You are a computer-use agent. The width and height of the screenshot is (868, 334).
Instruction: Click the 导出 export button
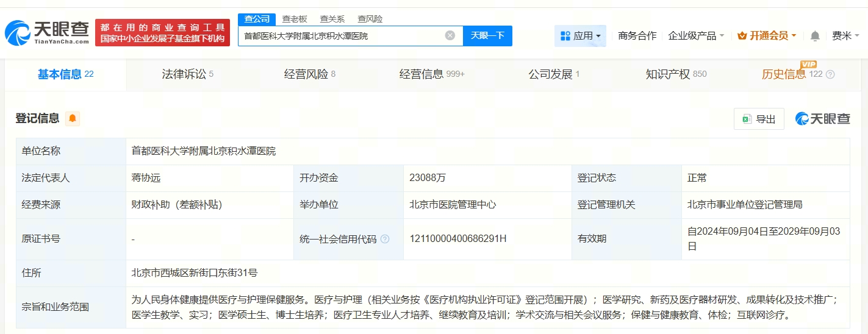[759, 119]
